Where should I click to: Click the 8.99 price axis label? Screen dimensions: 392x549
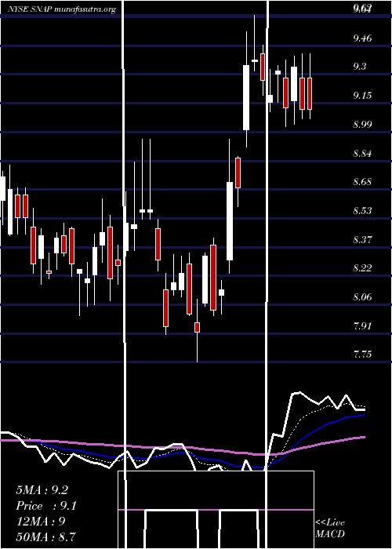[362, 124]
